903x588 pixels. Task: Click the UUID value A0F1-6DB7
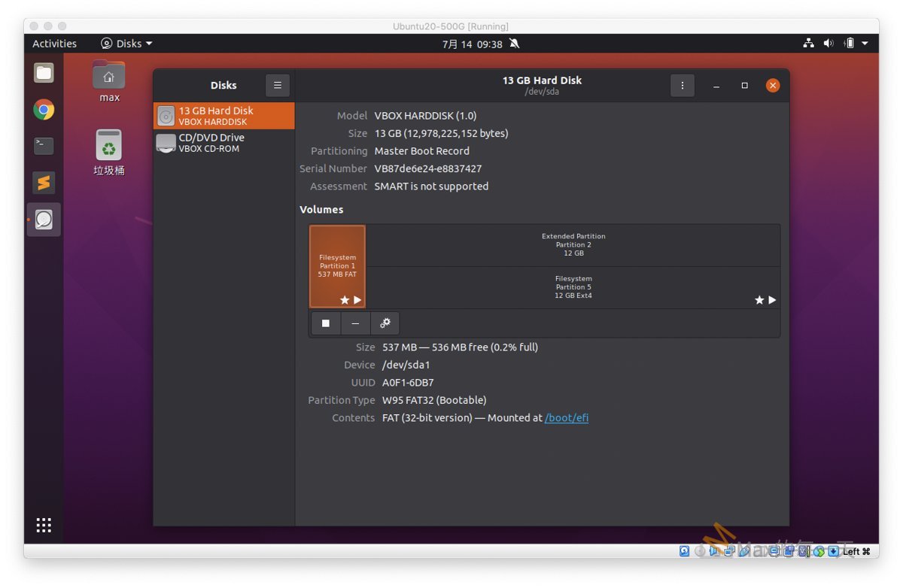pyautogui.click(x=408, y=383)
